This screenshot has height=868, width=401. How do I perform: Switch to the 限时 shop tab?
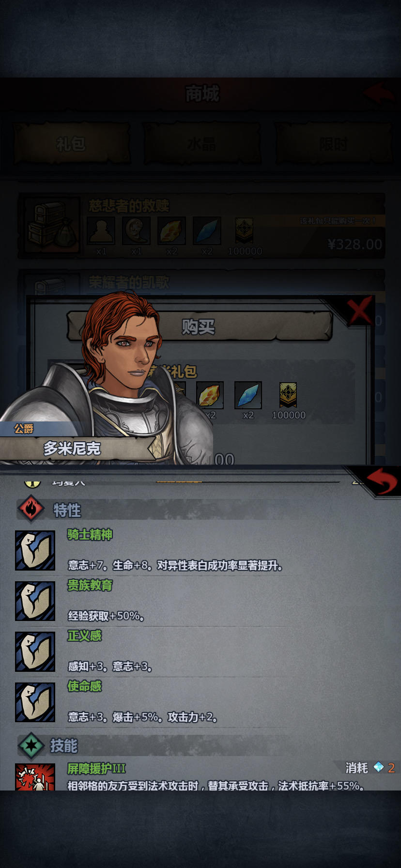tap(333, 144)
